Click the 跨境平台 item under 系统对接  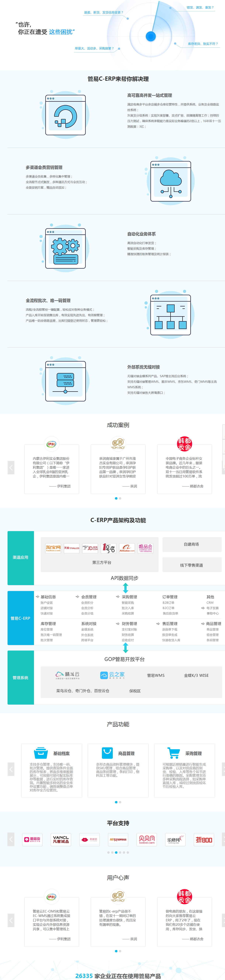click(87, 640)
